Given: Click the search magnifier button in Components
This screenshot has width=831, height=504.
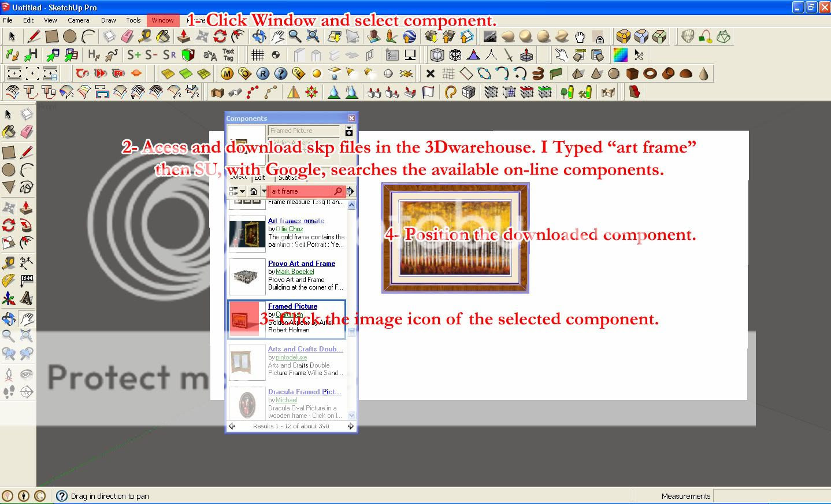Looking at the screenshot, I should (x=338, y=191).
